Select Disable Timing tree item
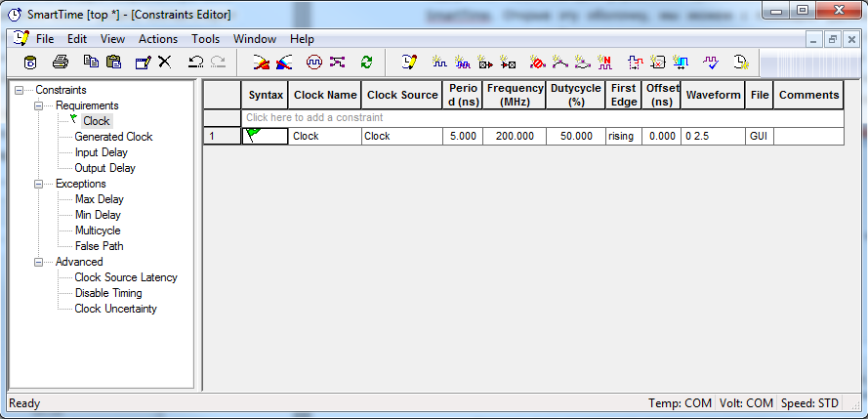 coord(108,293)
